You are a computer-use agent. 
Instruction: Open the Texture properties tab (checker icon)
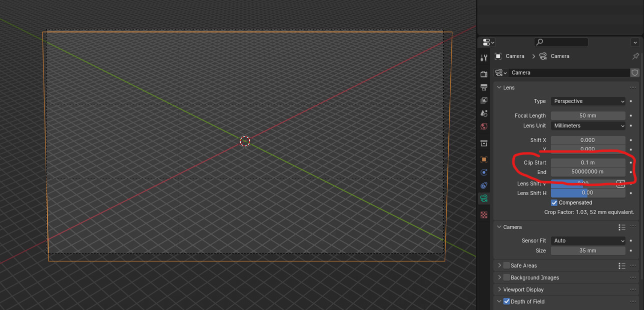[x=484, y=215]
